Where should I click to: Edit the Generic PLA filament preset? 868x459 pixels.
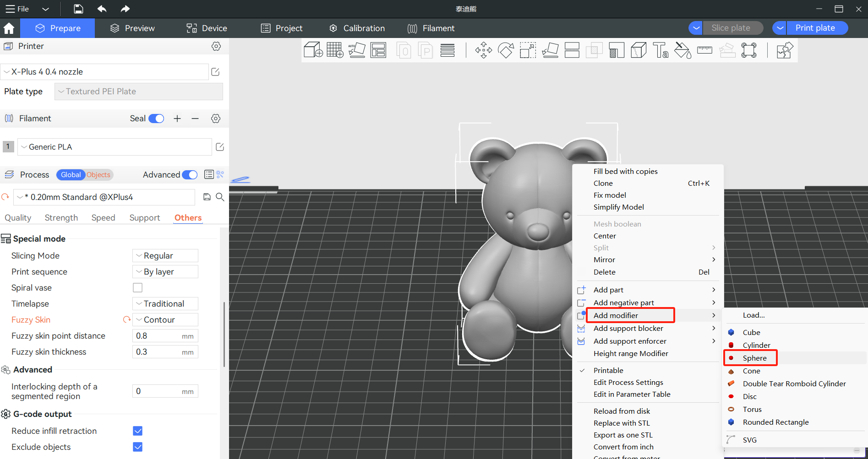pos(220,147)
